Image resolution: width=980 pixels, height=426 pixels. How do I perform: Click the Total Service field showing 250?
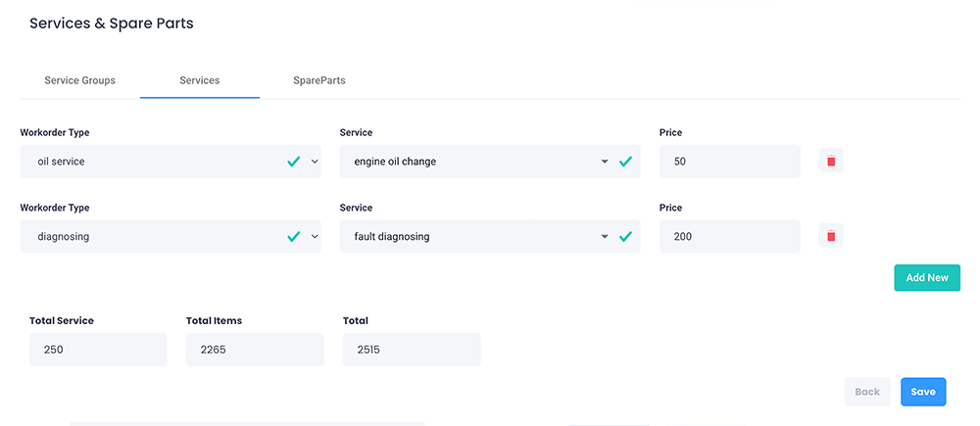98,350
